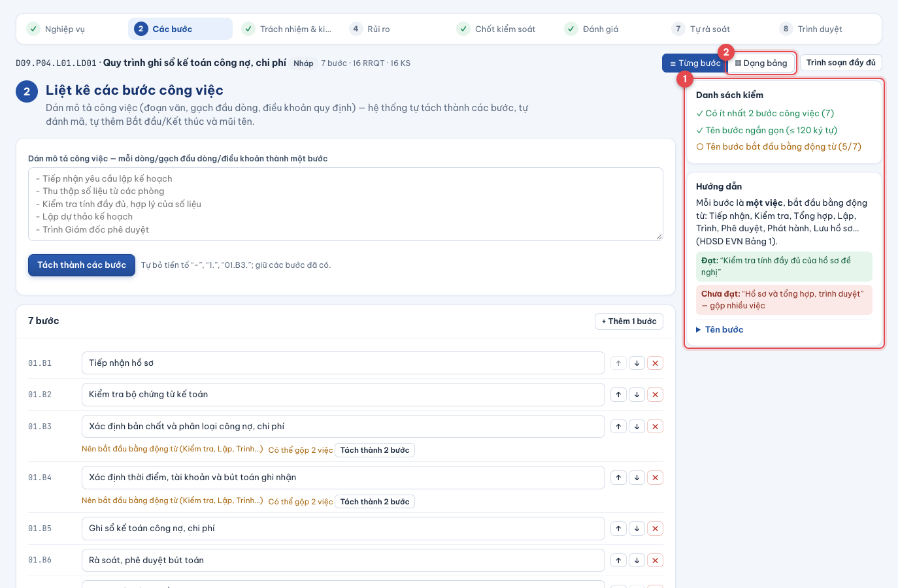Image resolution: width=898 pixels, height=588 pixels.
Task: Edit Ghi sổ kế toán công nợ field
Action: 343,529
